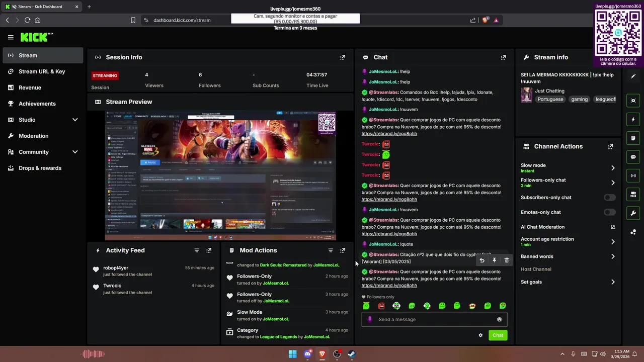This screenshot has height=362, width=644.
Task: Open Activity Feed filter options
Action: [x=197, y=250]
